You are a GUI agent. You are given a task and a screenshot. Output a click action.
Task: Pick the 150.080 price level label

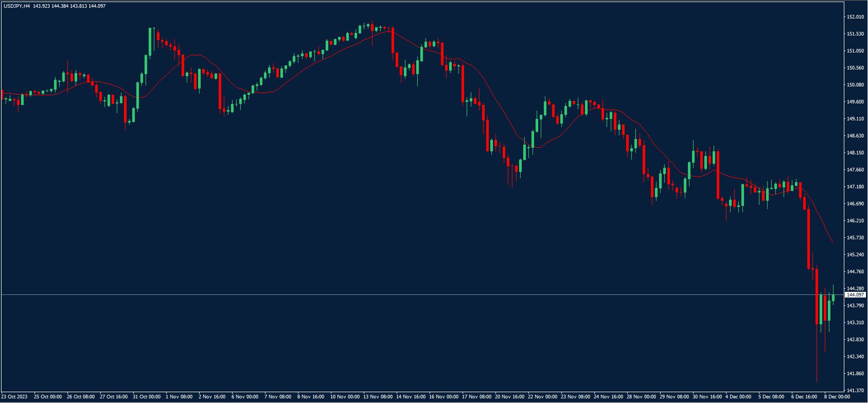(x=856, y=85)
